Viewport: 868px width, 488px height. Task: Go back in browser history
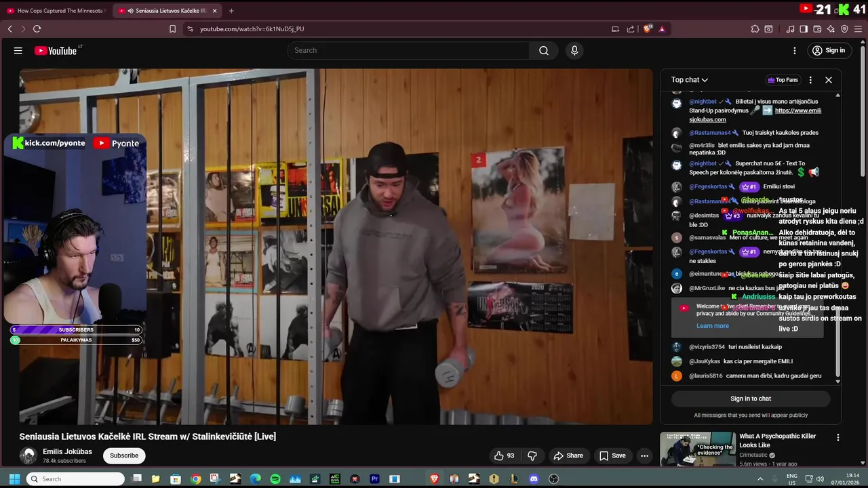point(10,29)
